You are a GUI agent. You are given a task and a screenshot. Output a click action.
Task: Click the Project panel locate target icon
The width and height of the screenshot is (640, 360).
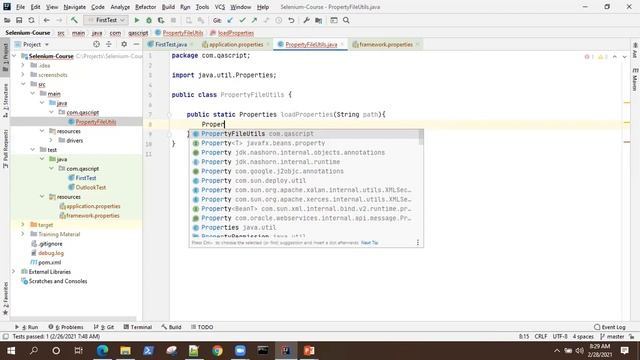96,44
